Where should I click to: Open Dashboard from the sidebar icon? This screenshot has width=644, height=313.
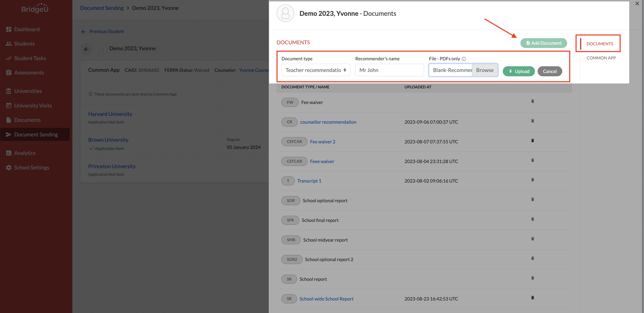(x=9, y=29)
